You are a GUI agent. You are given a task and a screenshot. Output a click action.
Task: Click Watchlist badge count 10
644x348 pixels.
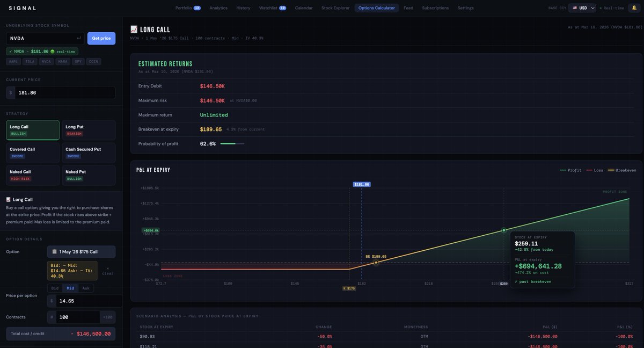click(x=283, y=8)
